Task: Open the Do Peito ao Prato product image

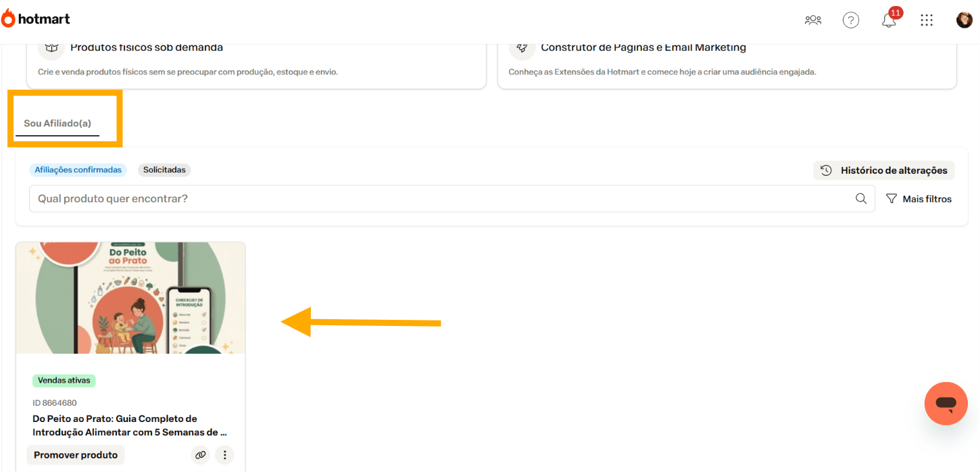Action: click(x=130, y=298)
